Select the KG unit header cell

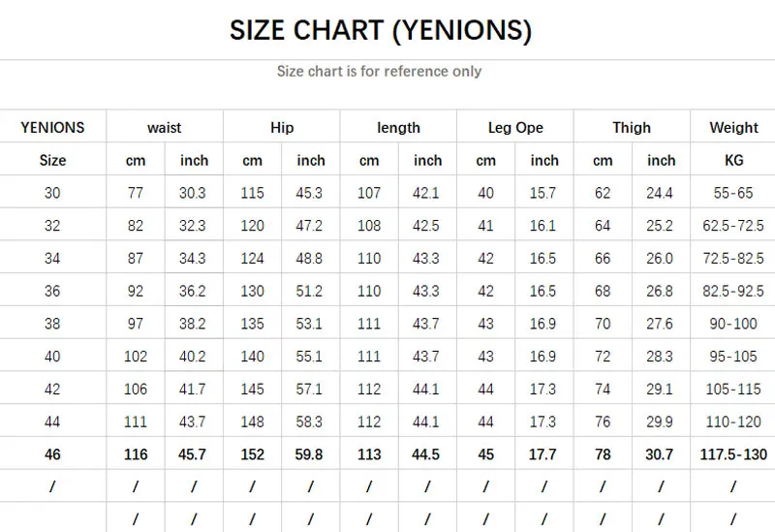click(733, 160)
